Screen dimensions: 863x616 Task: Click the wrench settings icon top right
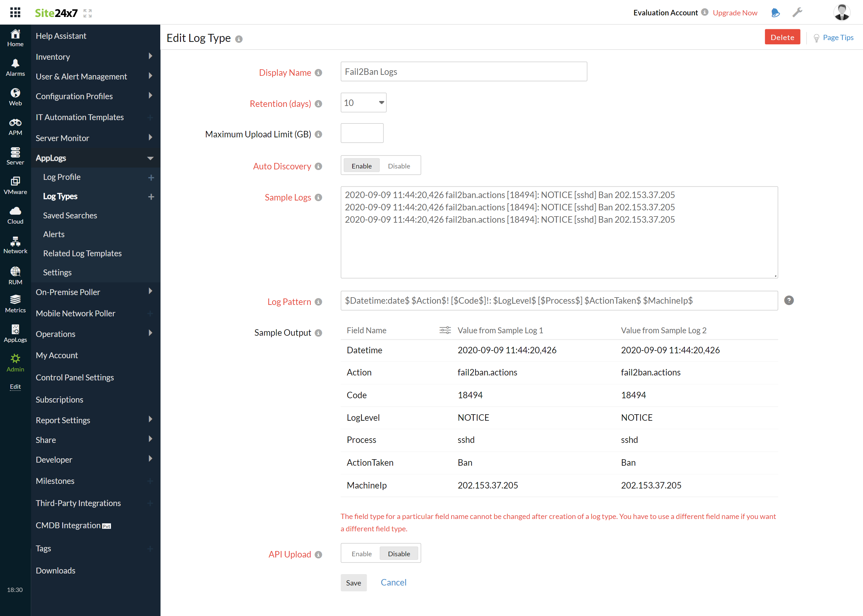[x=797, y=12]
